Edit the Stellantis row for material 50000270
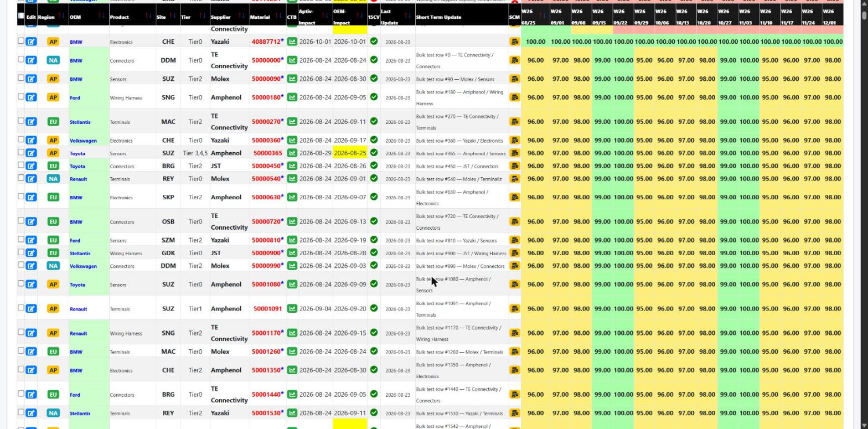The width and height of the screenshot is (868, 429). (31, 122)
